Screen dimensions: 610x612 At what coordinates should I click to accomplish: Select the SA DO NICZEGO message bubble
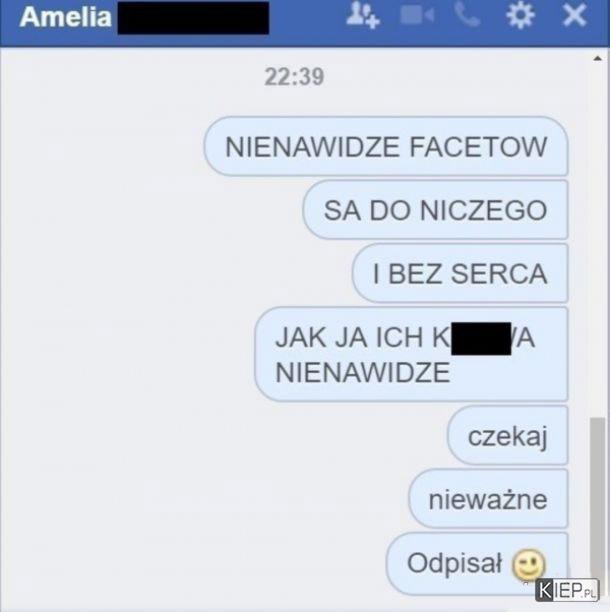(x=435, y=210)
